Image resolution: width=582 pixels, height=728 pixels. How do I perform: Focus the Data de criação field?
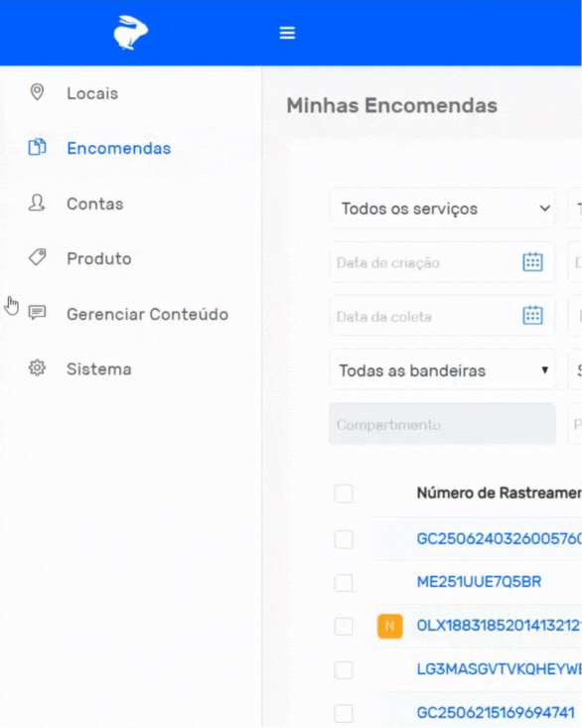[x=442, y=262]
